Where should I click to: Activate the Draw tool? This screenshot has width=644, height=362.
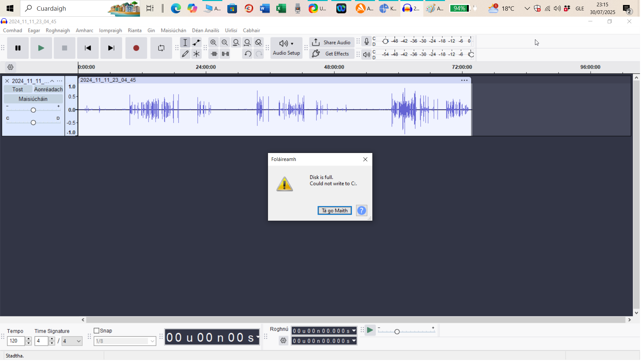(x=185, y=53)
